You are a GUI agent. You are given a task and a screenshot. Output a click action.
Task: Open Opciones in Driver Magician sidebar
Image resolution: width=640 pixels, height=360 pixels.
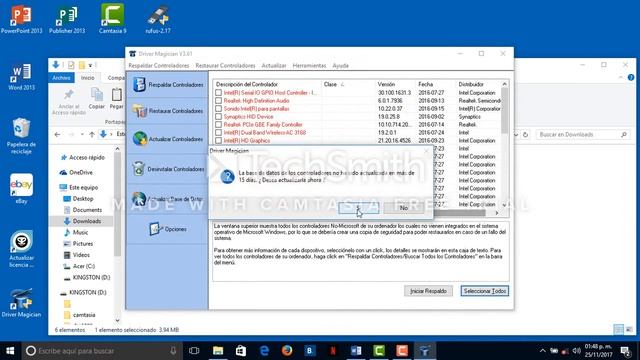click(167, 229)
